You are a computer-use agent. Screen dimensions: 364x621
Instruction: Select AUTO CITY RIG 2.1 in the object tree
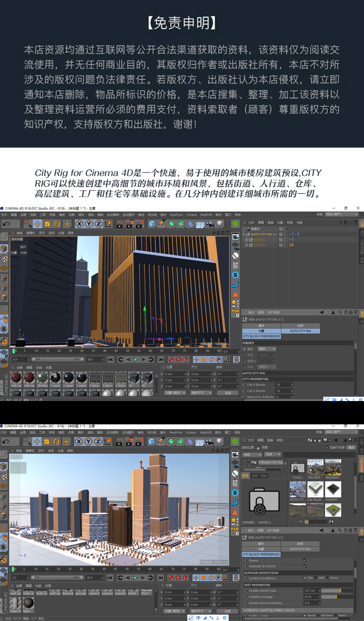264,235
